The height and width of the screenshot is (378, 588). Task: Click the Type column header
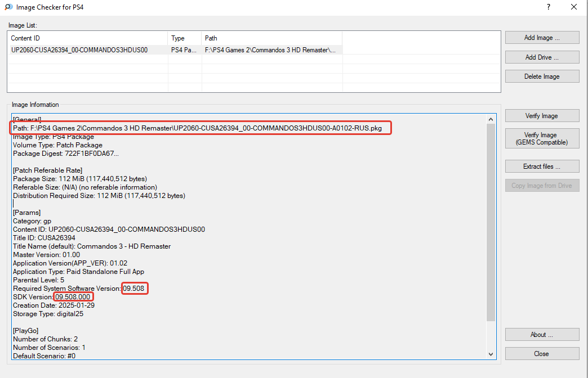click(x=184, y=38)
